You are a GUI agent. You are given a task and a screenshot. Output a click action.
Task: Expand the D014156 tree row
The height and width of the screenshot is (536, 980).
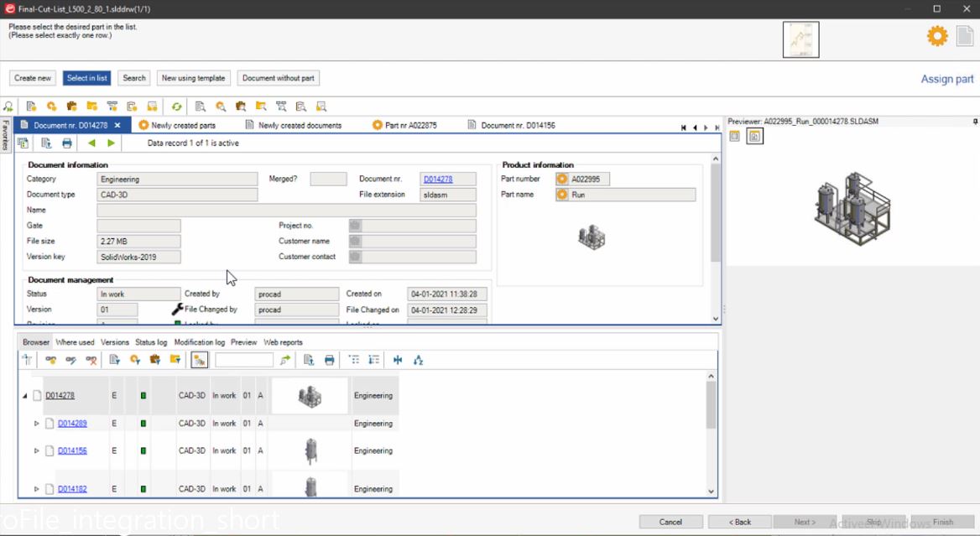click(x=36, y=451)
